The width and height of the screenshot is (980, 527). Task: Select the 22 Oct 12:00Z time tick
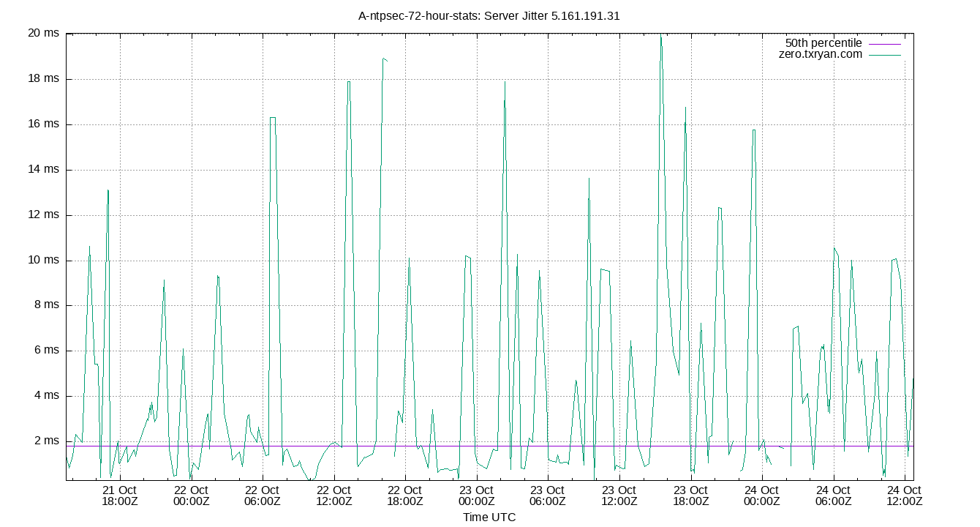click(333, 496)
